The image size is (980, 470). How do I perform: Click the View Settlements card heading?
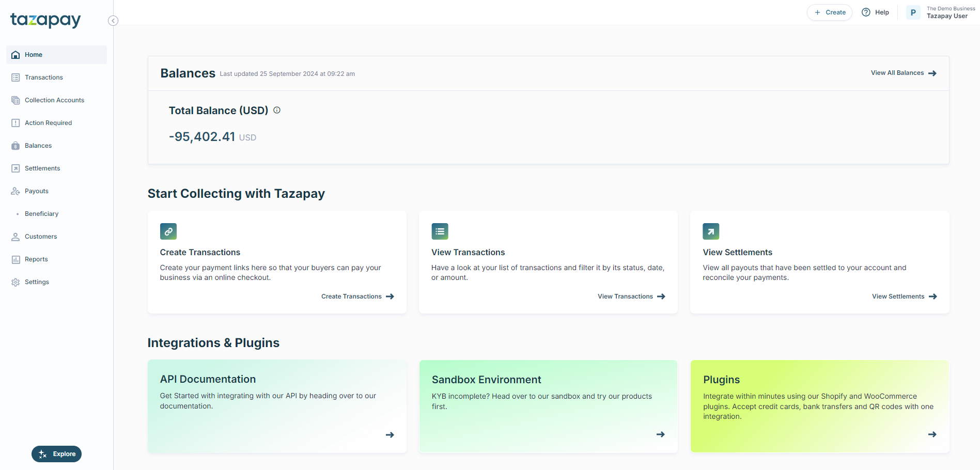coord(737,252)
